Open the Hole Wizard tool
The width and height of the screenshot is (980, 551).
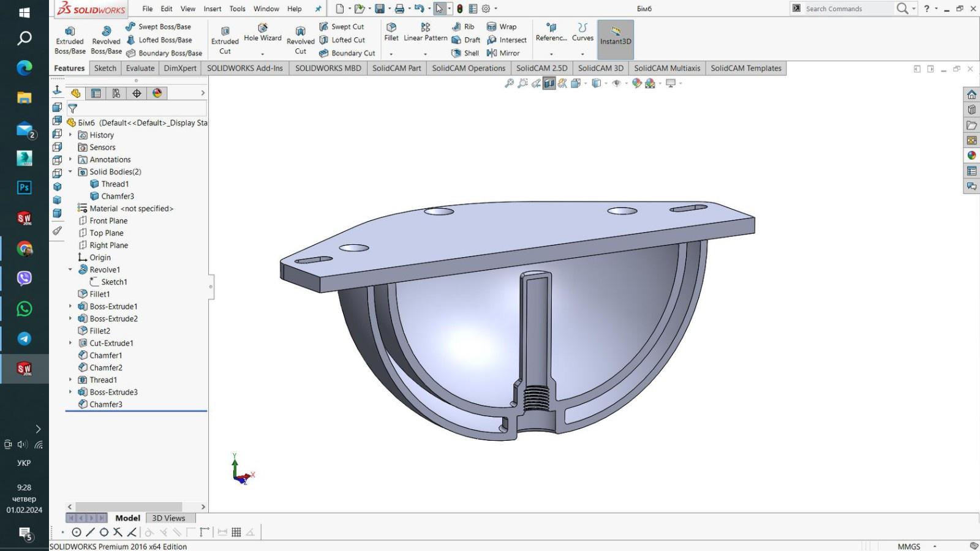(x=263, y=33)
